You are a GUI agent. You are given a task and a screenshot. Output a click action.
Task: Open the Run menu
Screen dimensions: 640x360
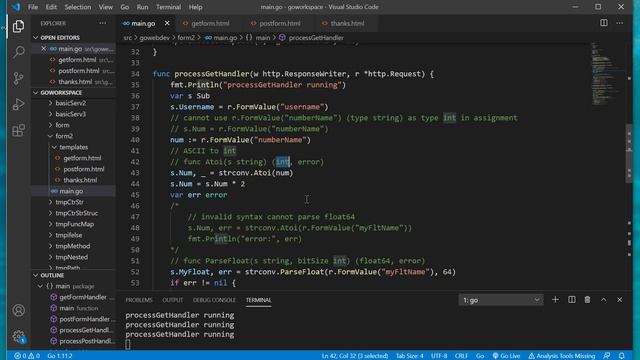(x=142, y=7)
